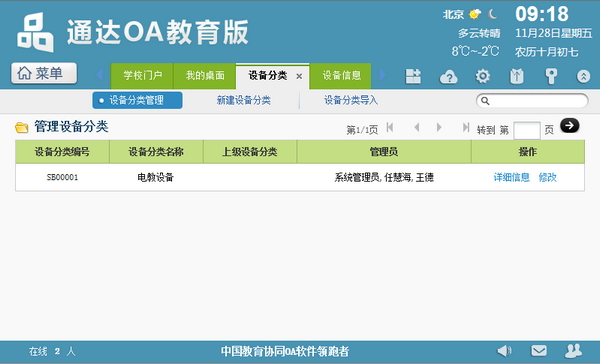This screenshot has width=600, height=364.
Task: Open the settings gear icon
Action: 483,76
